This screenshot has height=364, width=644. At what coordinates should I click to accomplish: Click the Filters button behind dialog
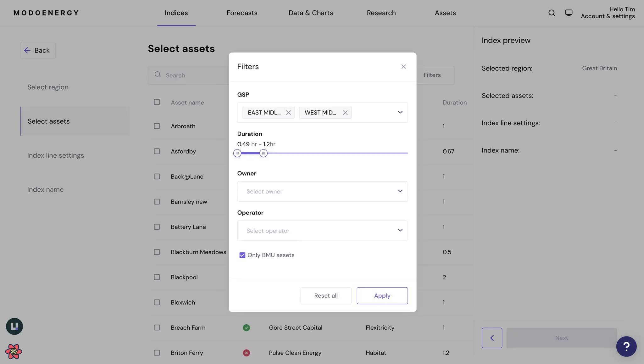436,75
